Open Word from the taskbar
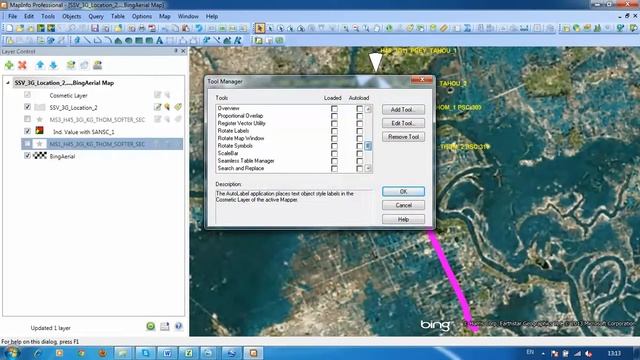The image size is (640, 360). (167, 353)
